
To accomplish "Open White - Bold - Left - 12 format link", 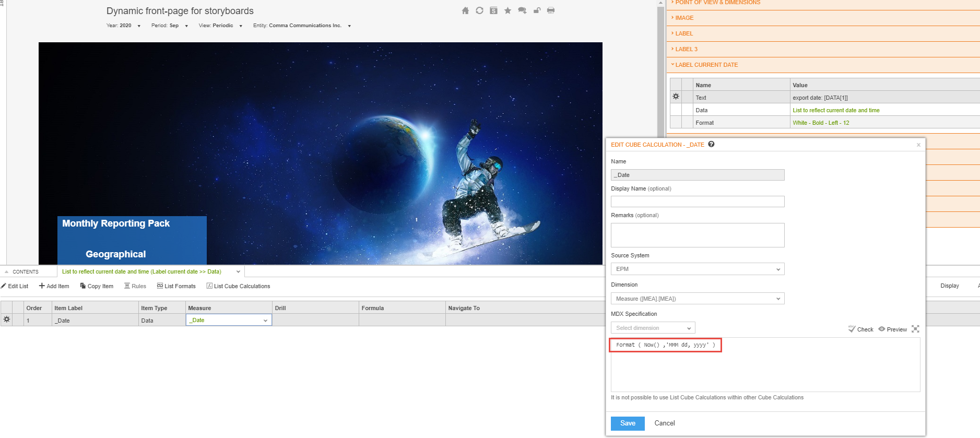I will point(821,123).
